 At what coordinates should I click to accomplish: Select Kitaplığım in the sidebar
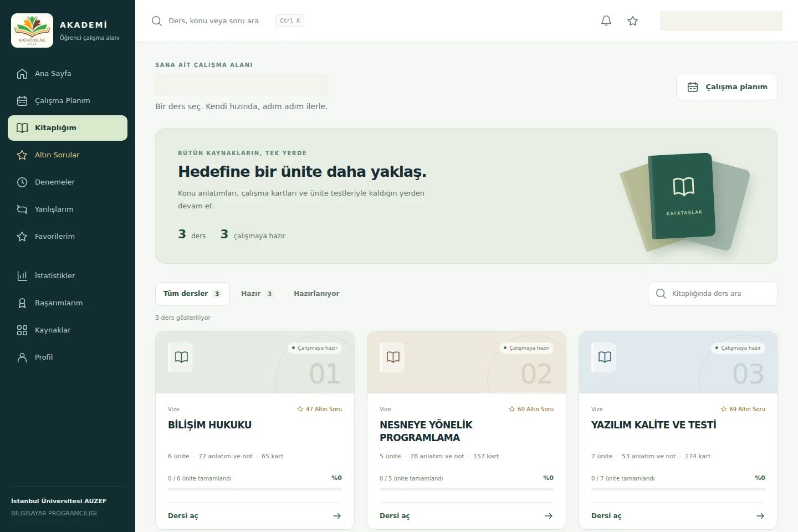pos(68,128)
